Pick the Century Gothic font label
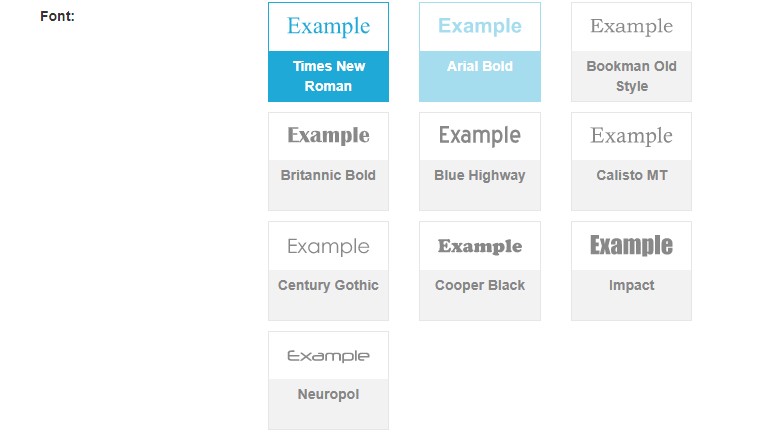Screen dimensions: 762x445 click(328, 285)
